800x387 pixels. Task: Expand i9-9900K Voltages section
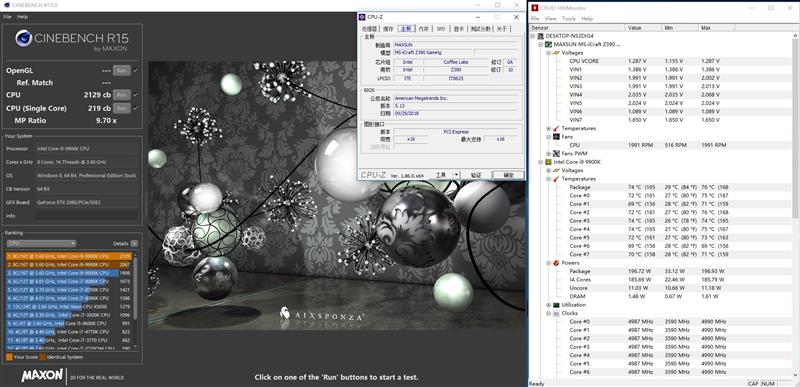tap(548, 170)
